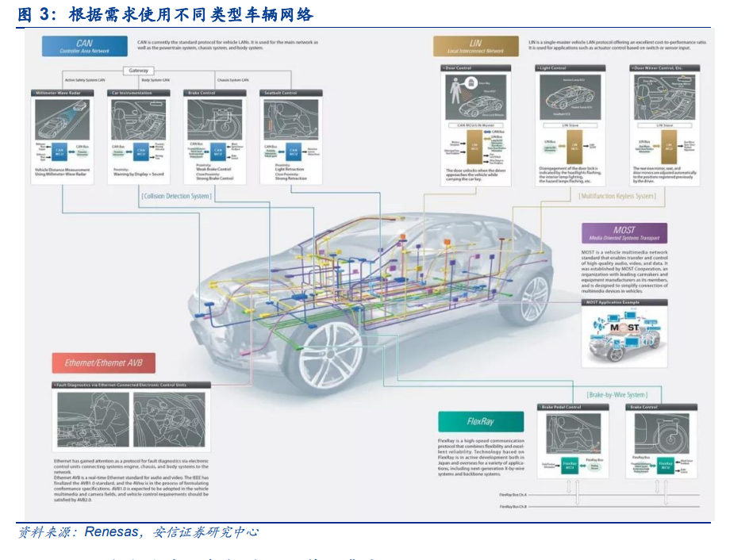Viewport: 749px width, 560px height.
Task: Open the Light Control illustration
Action: [570, 97]
